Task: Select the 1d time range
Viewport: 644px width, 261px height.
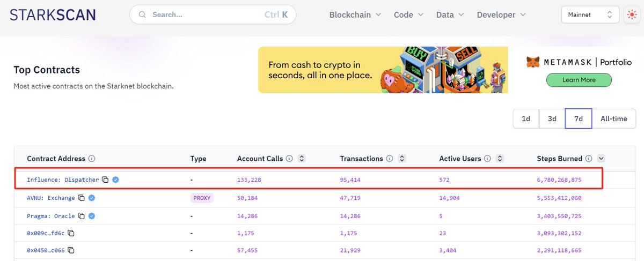Action: (x=526, y=118)
